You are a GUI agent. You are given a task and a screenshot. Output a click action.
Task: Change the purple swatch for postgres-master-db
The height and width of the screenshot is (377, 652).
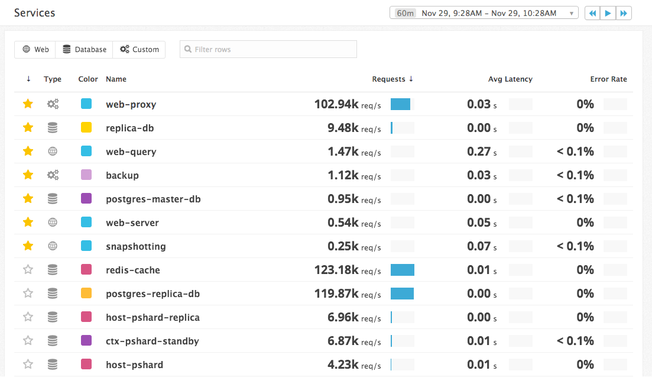click(86, 198)
